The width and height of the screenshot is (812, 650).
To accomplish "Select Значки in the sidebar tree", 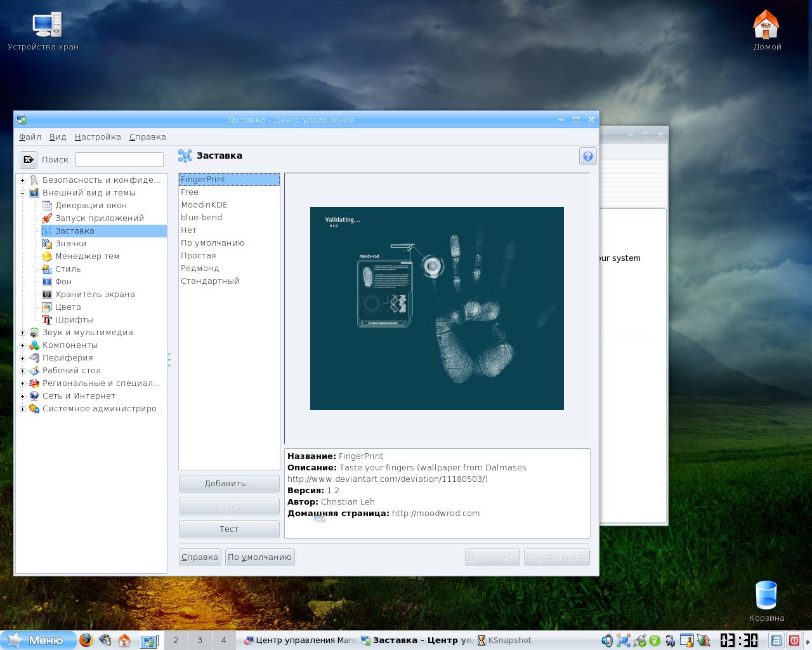I will (x=70, y=243).
